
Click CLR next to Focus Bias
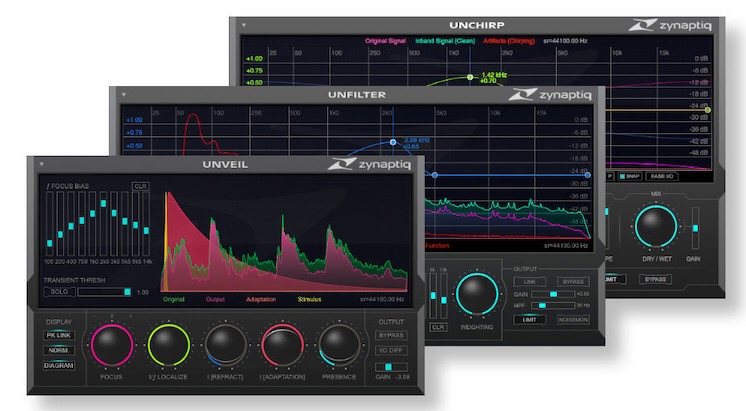[141, 186]
